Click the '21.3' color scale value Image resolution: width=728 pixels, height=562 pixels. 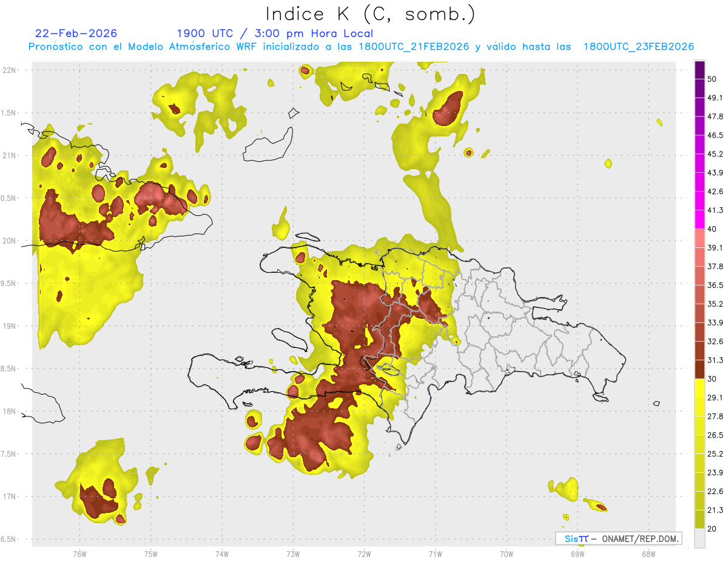(x=715, y=510)
